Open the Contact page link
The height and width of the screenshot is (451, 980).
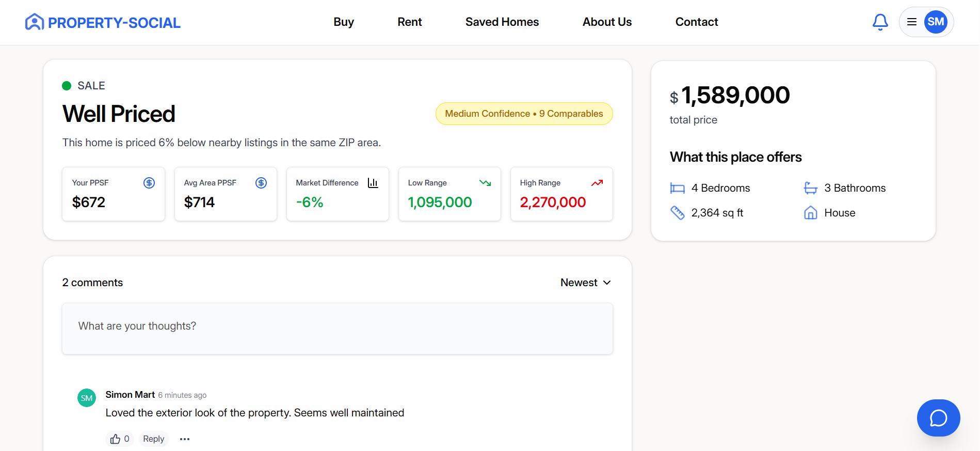pos(697,22)
